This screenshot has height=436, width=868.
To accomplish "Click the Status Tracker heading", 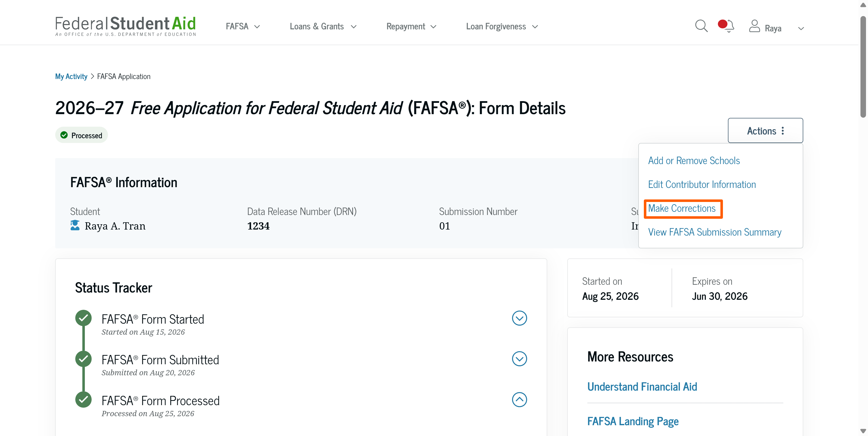I will 113,288.
